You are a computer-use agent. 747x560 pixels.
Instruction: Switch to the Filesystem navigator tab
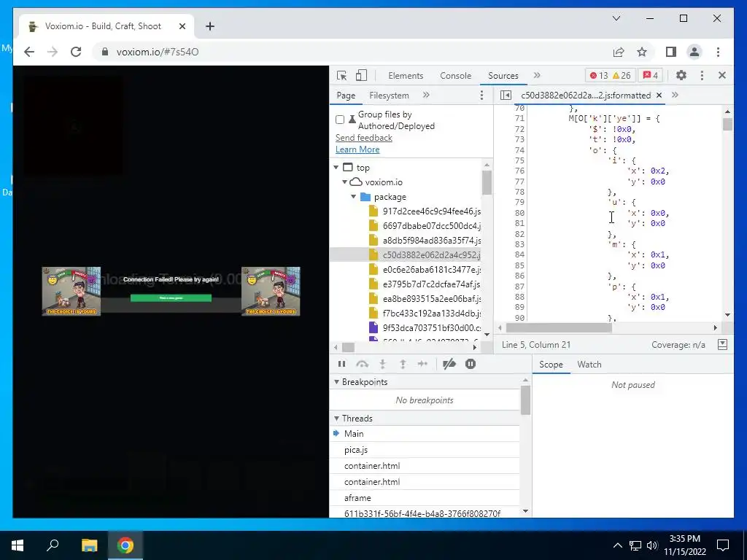(x=389, y=96)
